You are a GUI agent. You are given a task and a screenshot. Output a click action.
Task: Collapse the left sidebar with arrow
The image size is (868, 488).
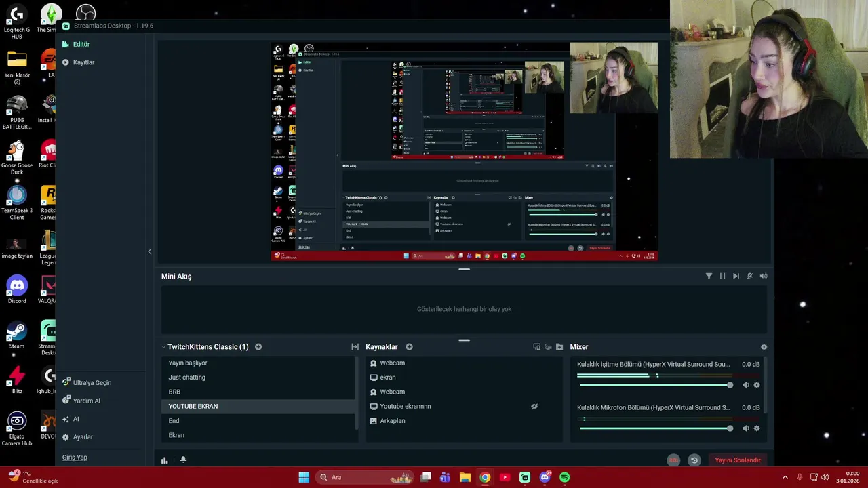(150, 251)
